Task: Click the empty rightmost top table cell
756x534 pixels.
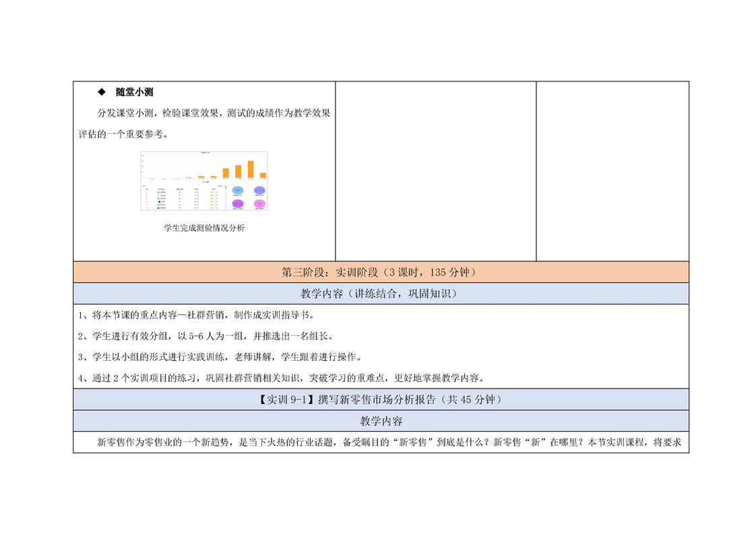Action: point(612,171)
